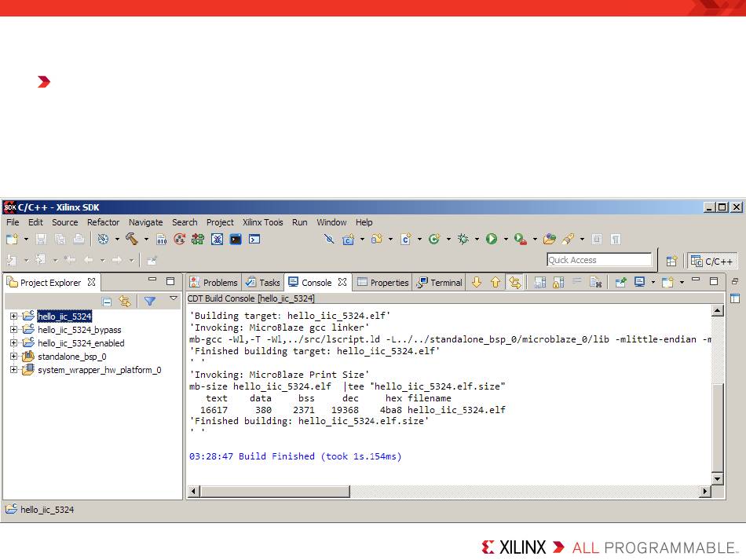Expand the standalone_bsp_0 node
The image size is (746, 560).
[x=13, y=356]
